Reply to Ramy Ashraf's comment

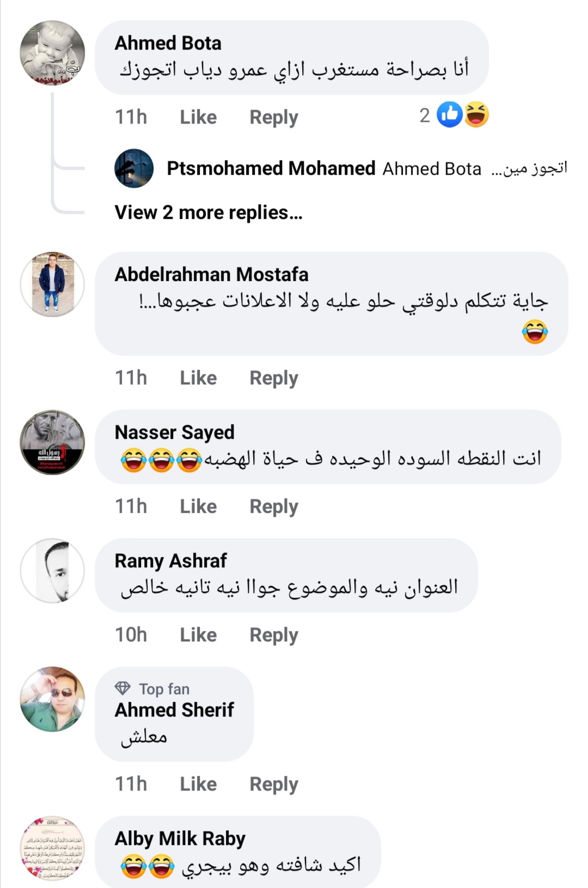point(273,635)
